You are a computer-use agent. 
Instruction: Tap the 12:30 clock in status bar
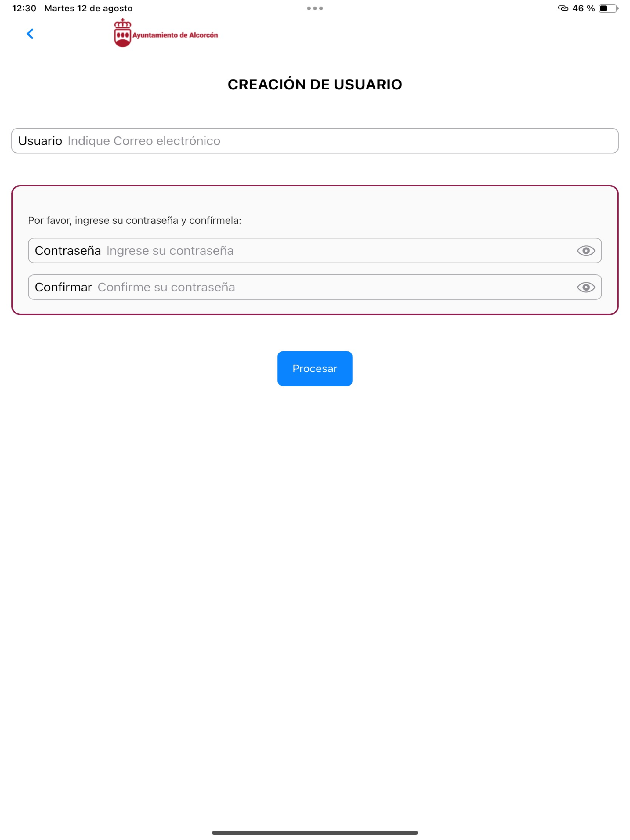(24, 8)
